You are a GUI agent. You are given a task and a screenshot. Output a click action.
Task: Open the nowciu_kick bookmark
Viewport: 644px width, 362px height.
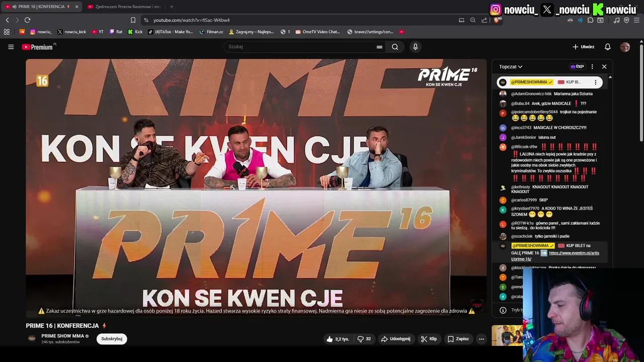(71, 32)
